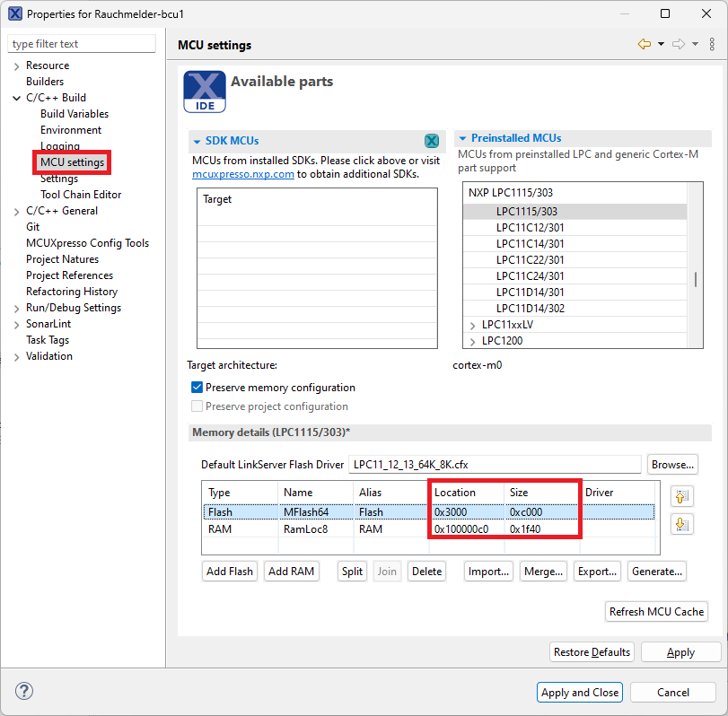The width and height of the screenshot is (728, 716).
Task: Expand the LPC11xxLV tree node
Action: 472,325
